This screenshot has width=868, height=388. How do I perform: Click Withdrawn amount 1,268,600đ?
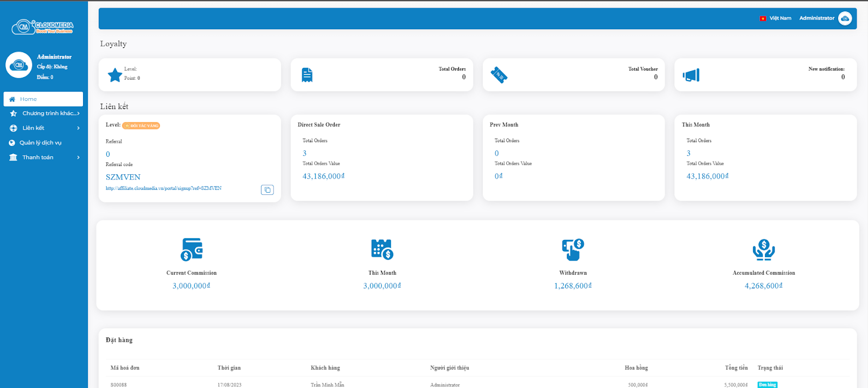[573, 285]
